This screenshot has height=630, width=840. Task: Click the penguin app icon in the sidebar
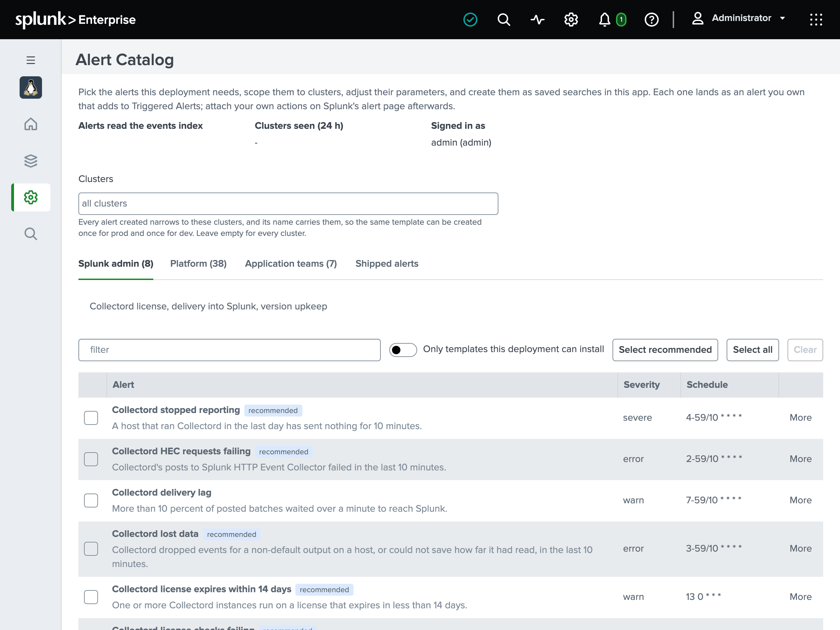pos(31,87)
